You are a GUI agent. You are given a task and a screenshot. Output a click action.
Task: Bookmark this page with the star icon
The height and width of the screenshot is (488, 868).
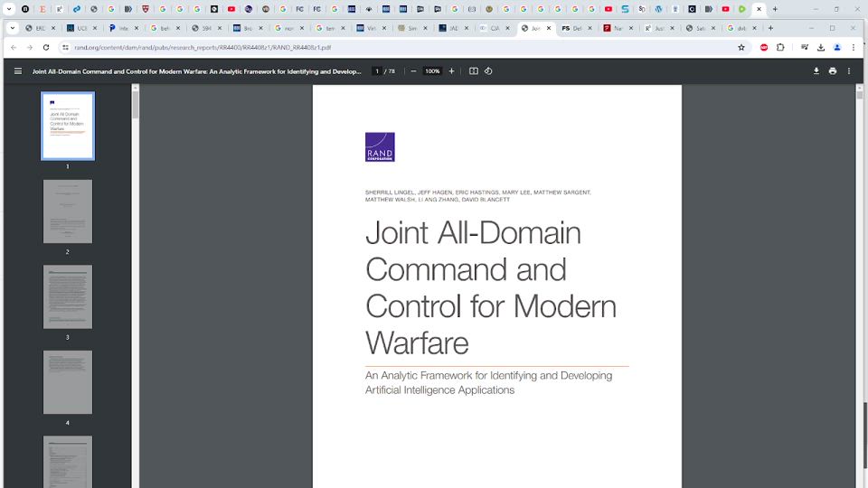click(741, 47)
